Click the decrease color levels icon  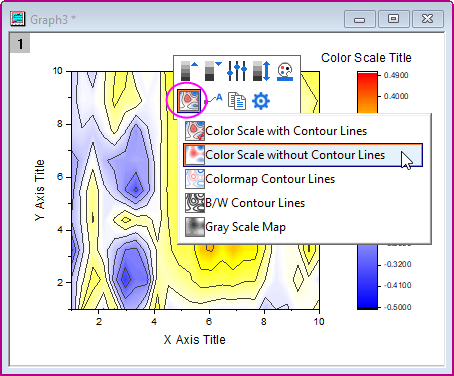[x=213, y=71]
